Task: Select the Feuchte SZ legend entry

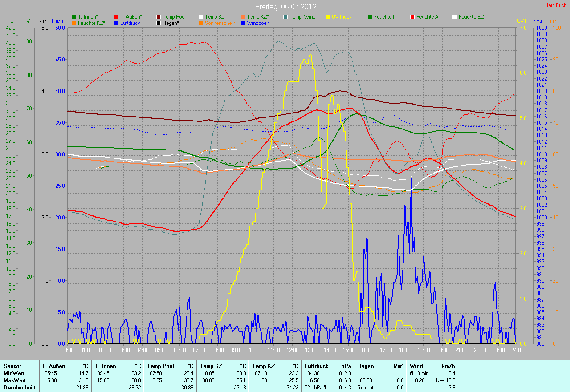Action: [x=472, y=17]
